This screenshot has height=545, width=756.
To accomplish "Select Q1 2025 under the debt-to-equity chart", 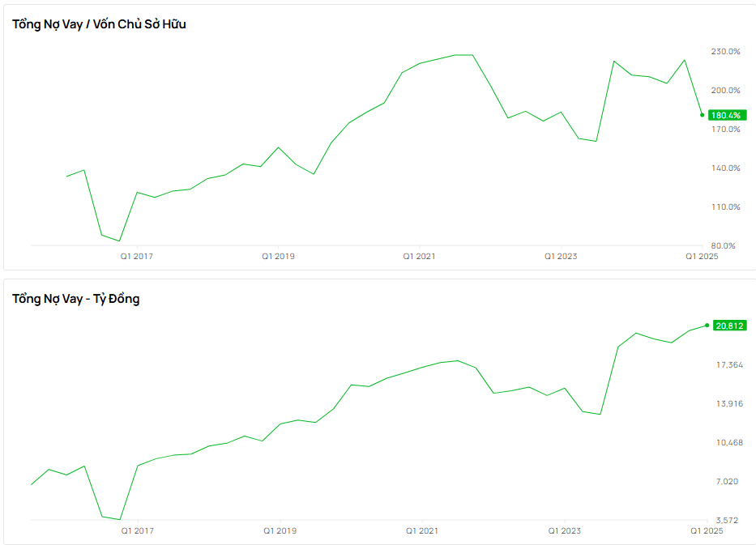I will coord(702,257).
